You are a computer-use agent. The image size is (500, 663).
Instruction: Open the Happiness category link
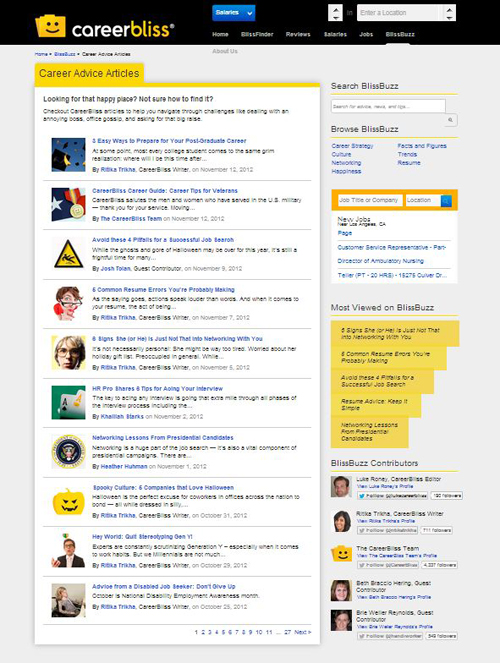[x=346, y=171]
